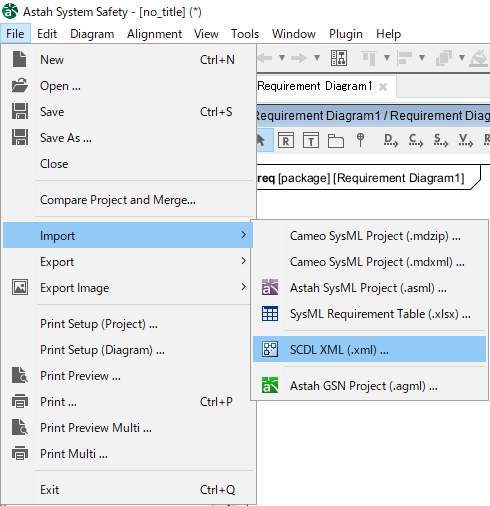Select the DeriveReqt (D) relation tool

pos(391,140)
